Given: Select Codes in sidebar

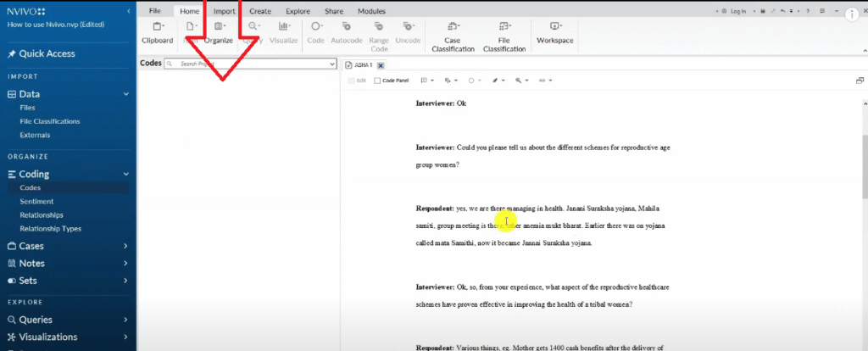Looking at the screenshot, I should [31, 187].
